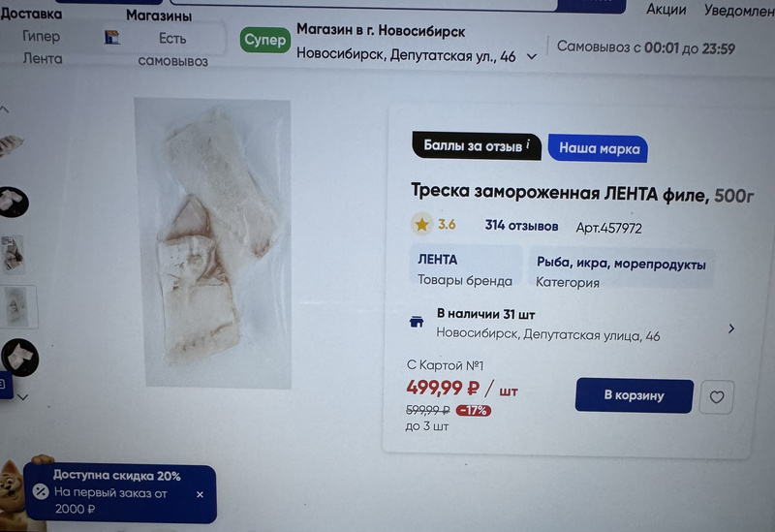775x532 pixels.
Task: Open the Акции menu item
Action: pyautogui.click(x=666, y=10)
